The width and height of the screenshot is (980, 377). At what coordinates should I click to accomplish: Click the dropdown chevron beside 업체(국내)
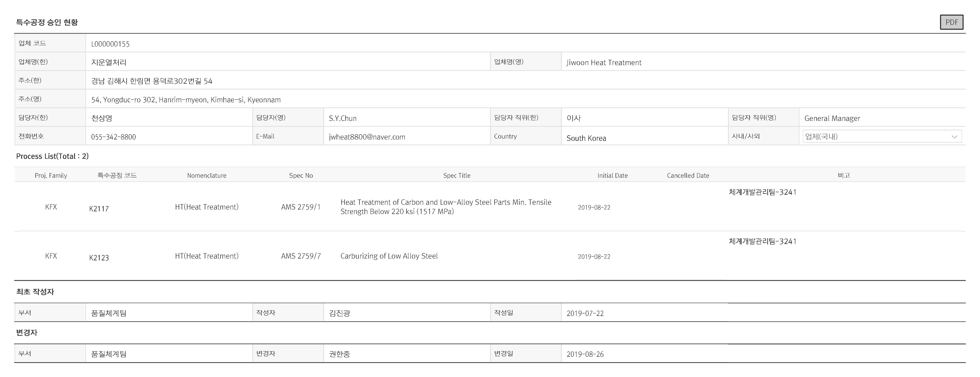[954, 137]
